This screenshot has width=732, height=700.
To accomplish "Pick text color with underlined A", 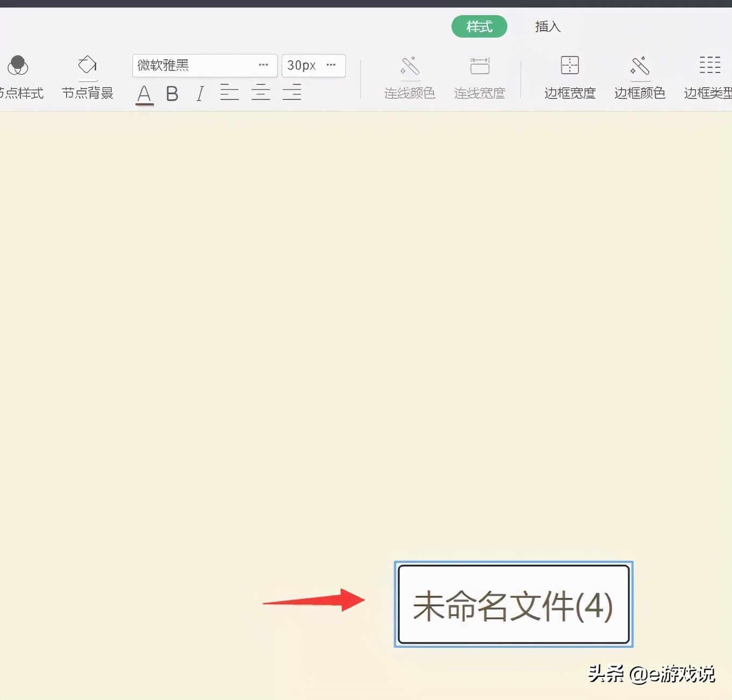I will (x=144, y=94).
